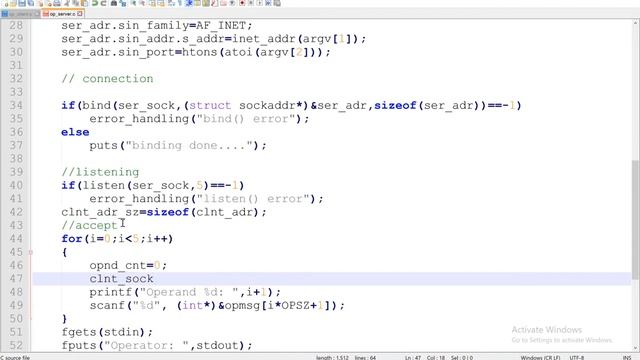Click the scrollbar down arrow
The width and height of the screenshot is (640, 360).
pos(636,348)
